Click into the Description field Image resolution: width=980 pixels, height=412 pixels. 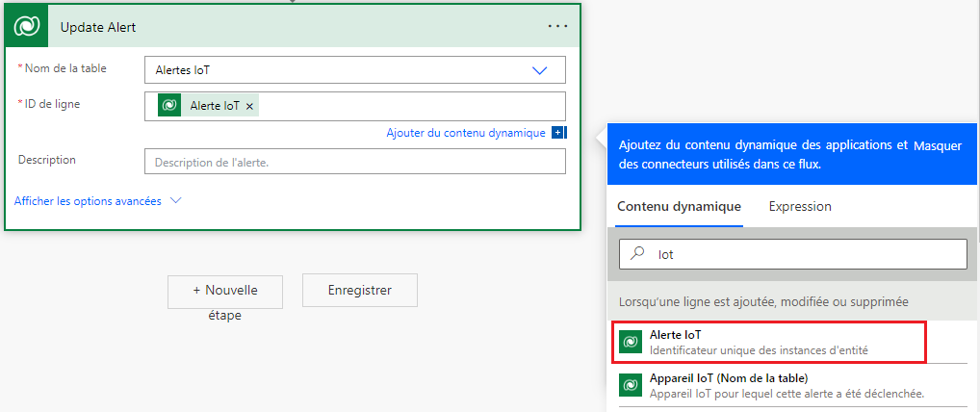(355, 162)
